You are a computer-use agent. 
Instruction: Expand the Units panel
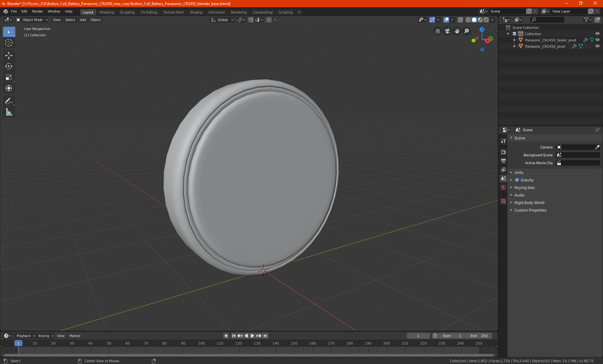[519, 173]
